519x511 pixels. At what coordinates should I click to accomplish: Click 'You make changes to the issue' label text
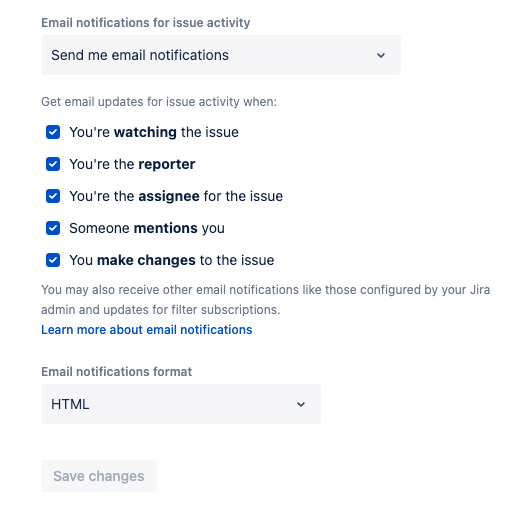(x=172, y=260)
